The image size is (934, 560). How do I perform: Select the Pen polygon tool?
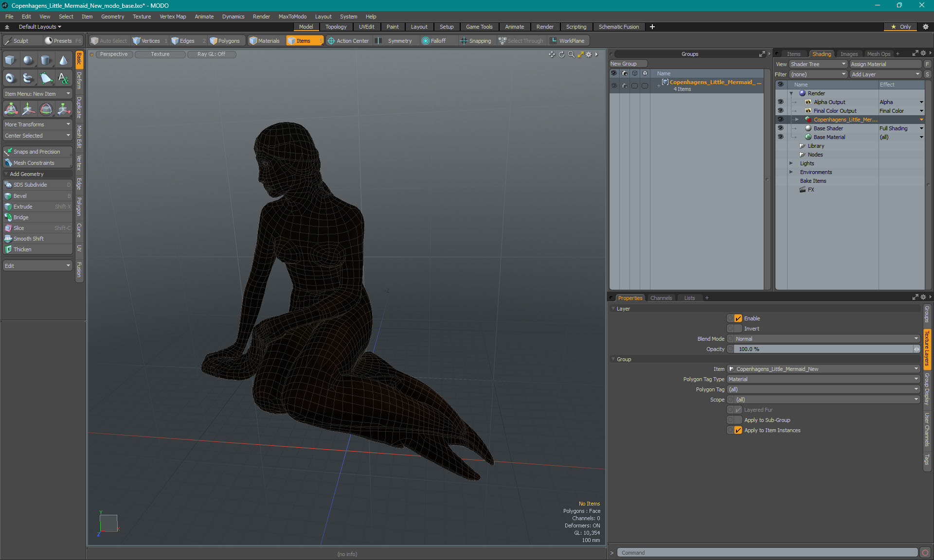46,78
